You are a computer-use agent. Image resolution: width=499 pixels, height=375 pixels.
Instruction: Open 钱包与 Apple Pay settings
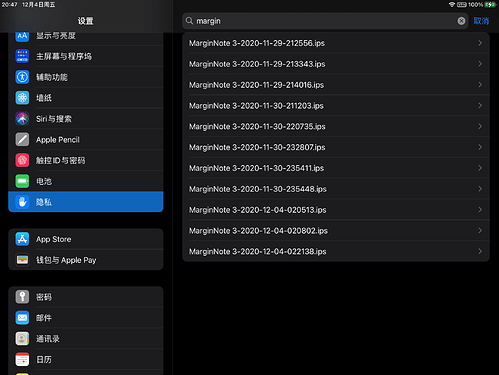pos(86,260)
